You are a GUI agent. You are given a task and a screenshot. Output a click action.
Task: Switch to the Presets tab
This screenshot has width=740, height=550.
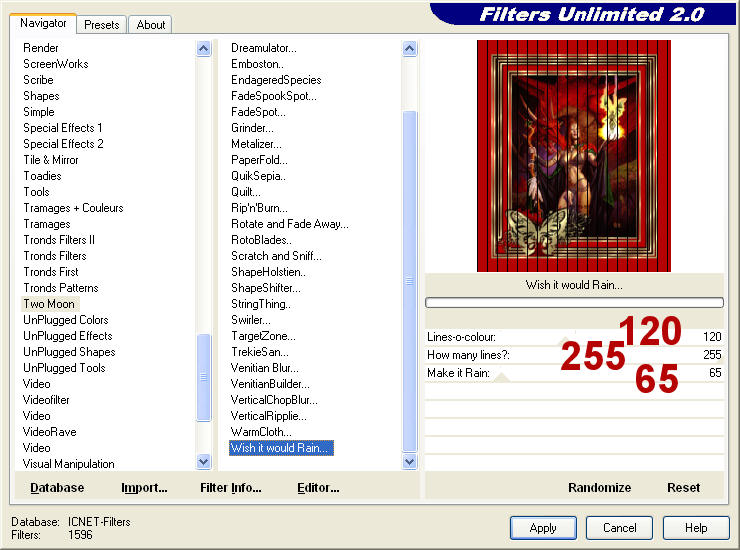[101, 25]
